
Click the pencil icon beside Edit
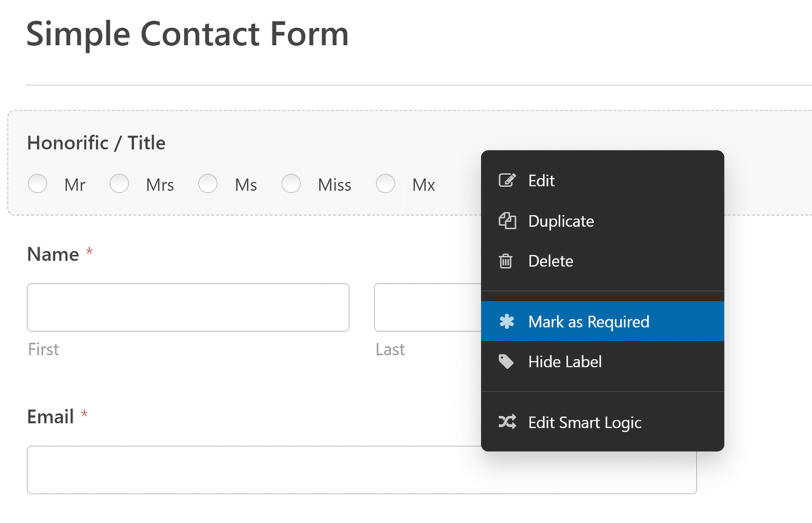pos(506,180)
